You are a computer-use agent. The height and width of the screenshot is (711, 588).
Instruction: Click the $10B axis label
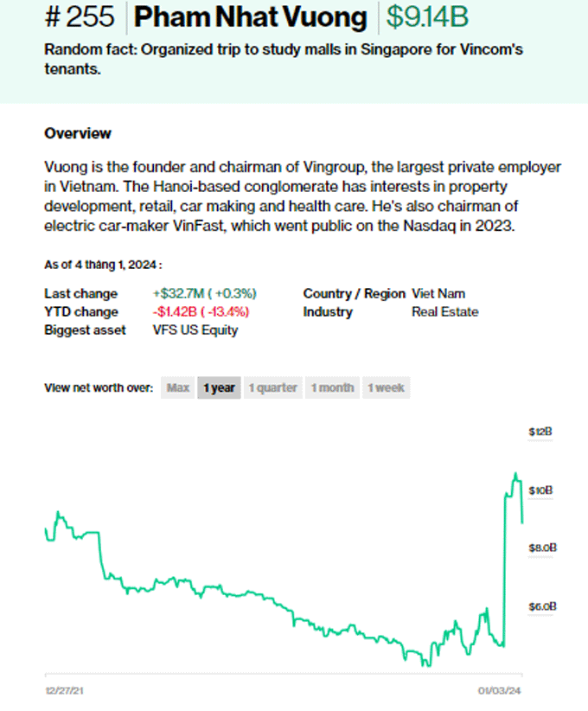[x=540, y=490]
